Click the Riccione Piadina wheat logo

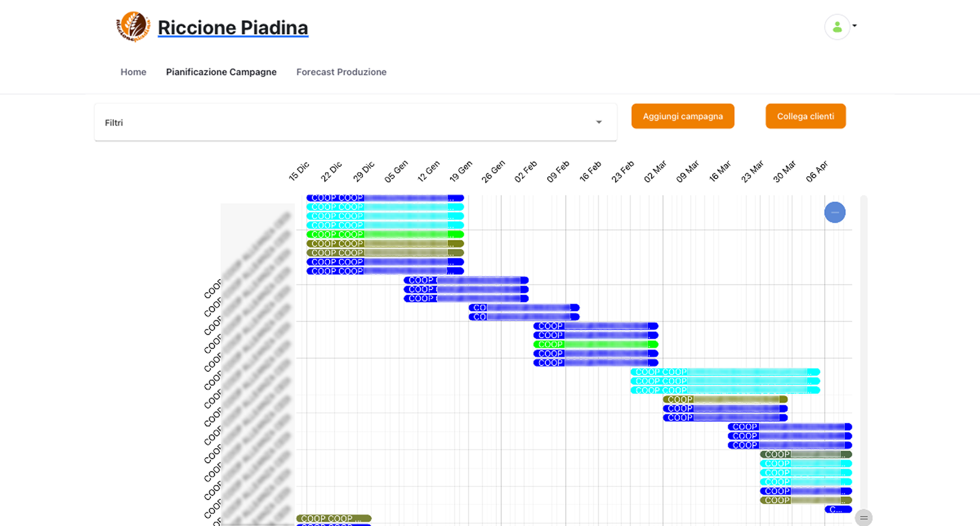[x=133, y=27]
